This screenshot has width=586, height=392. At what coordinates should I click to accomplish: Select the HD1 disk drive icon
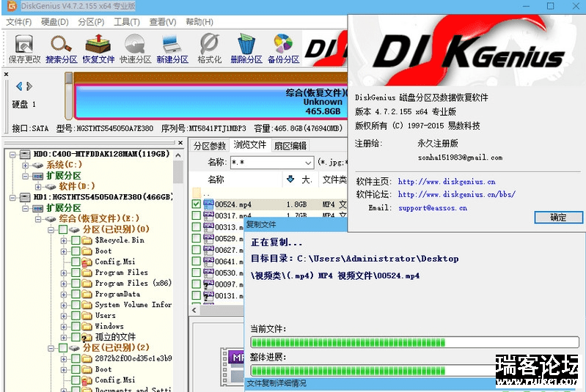click(25, 197)
